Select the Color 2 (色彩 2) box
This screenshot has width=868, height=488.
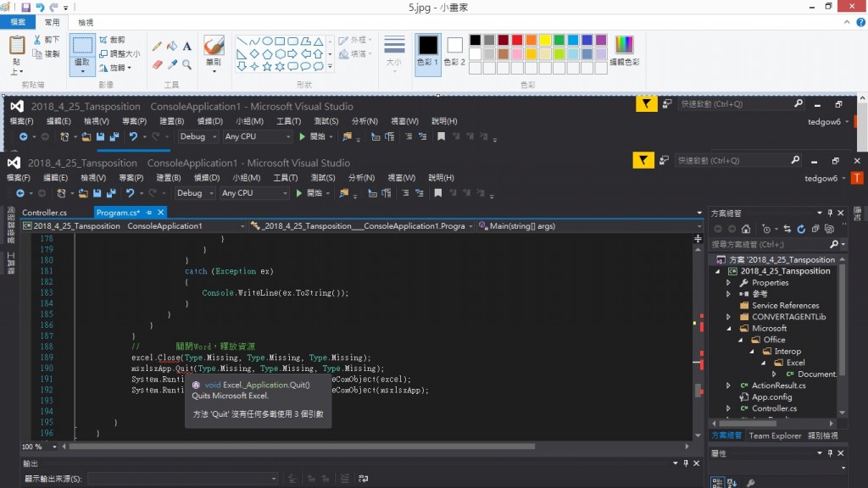click(454, 52)
